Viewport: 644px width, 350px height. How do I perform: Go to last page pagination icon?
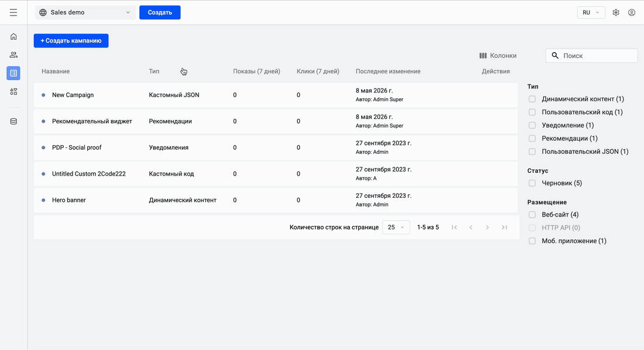[x=504, y=227]
